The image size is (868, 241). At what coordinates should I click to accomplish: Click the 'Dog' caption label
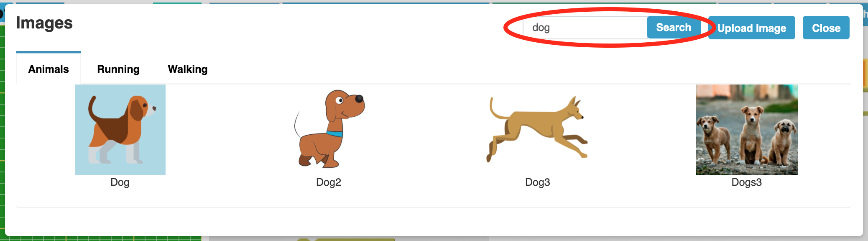(x=120, y=182)
